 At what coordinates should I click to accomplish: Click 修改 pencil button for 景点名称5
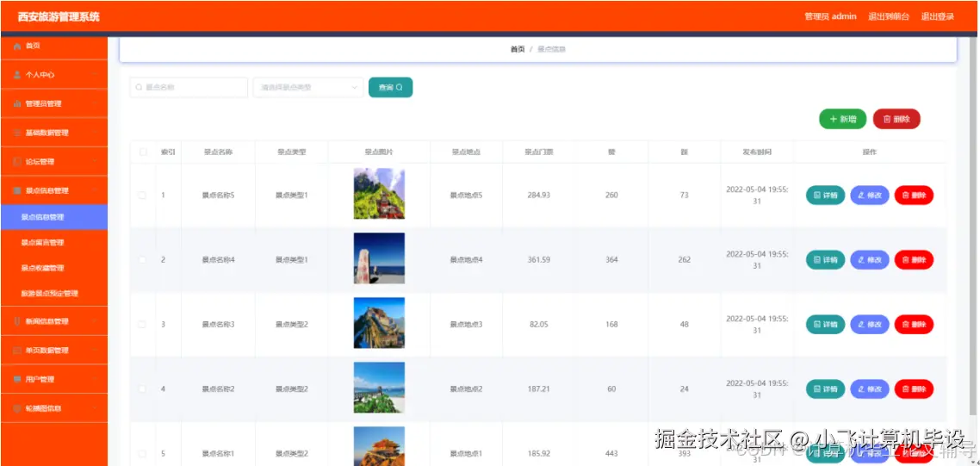tap(870, 196)
